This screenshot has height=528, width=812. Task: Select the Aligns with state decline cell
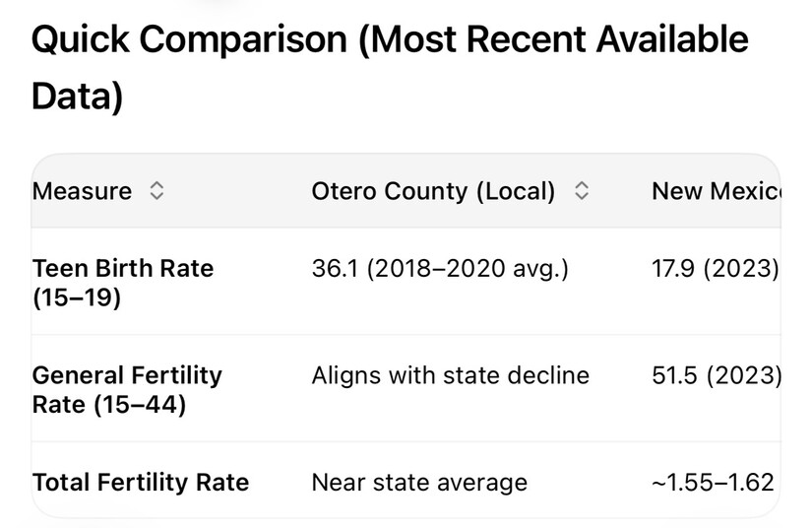coord(450,375)
